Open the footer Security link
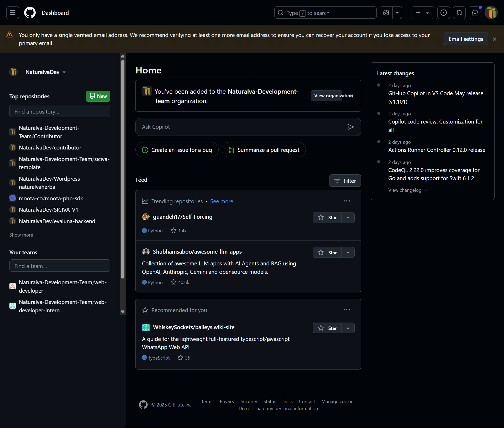This screenshot has height=428, width=504. click(x=249, y=401)
